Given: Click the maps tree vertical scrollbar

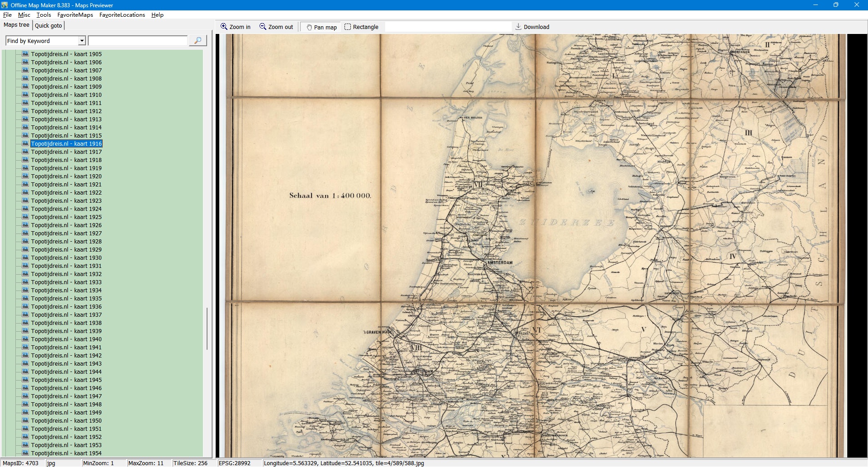Looking at the screenshot, I should [x=207, y=328].
